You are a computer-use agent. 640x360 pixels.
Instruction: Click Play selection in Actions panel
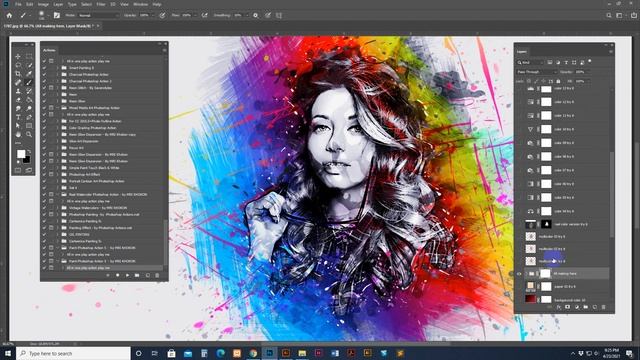coord(127,275)
